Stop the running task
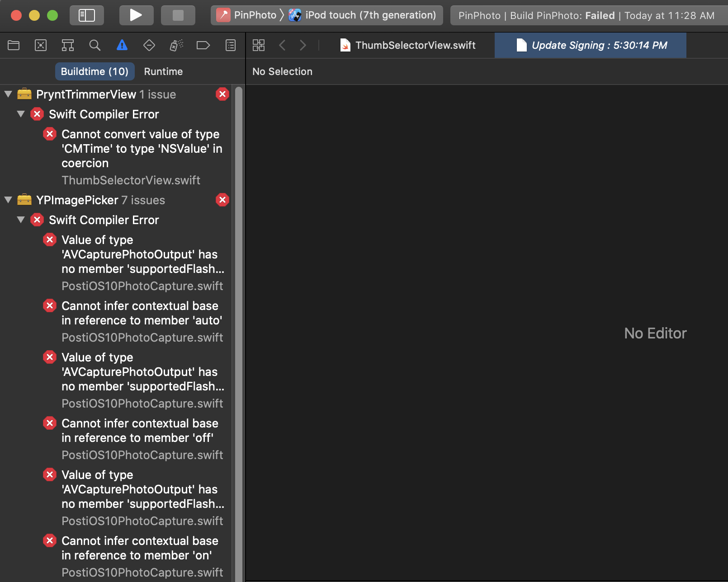728x582 pixels. point(178,15)
